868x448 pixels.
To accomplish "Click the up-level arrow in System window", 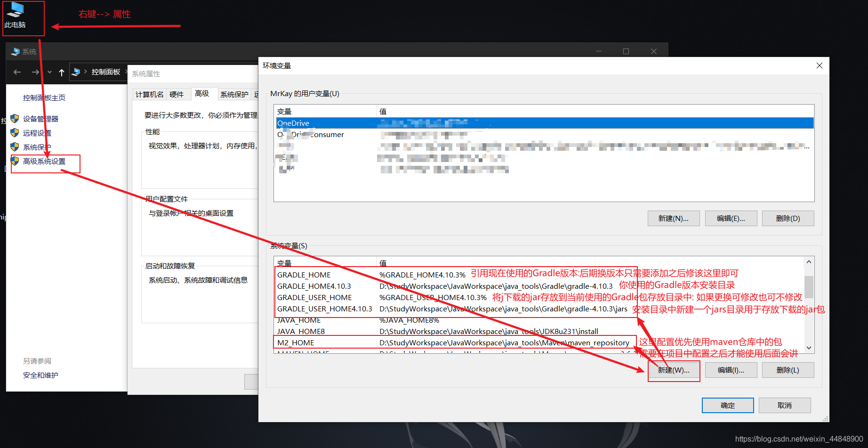I will point(62,72).
